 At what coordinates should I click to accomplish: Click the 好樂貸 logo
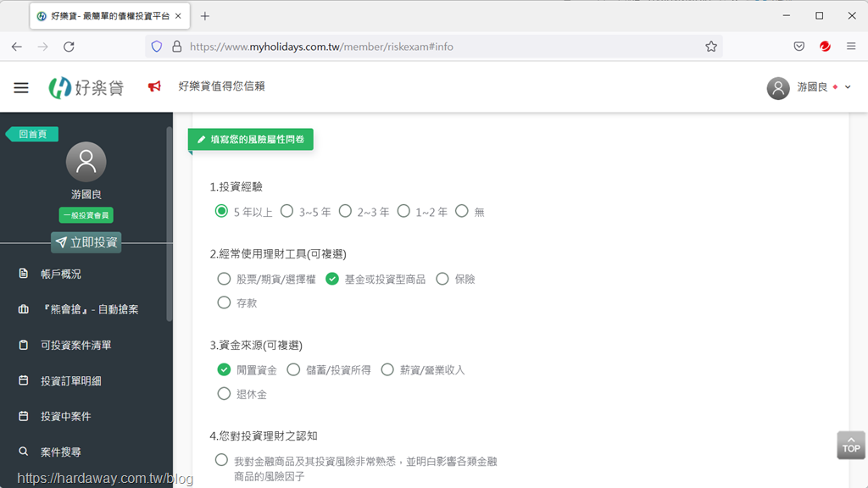click(x=86, y=87)
